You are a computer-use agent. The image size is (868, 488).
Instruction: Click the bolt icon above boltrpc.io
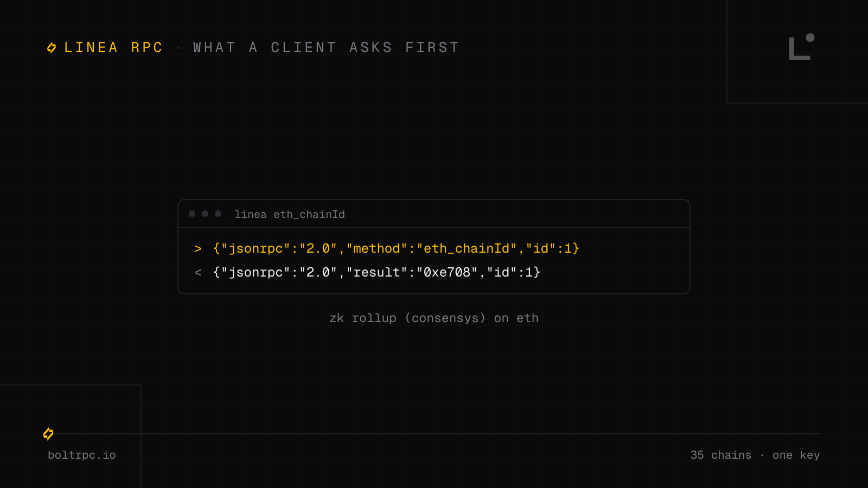[x=48, y=434]
